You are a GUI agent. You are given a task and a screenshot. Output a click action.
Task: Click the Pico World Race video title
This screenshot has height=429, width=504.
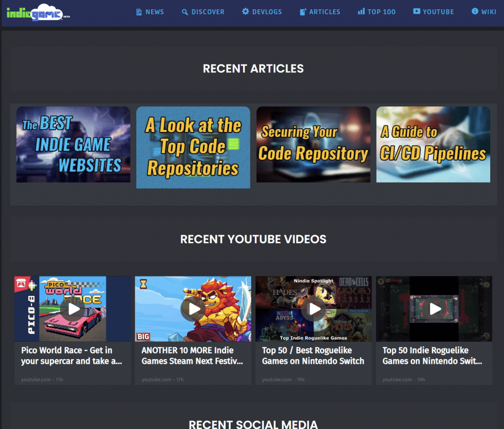point(71,356)
